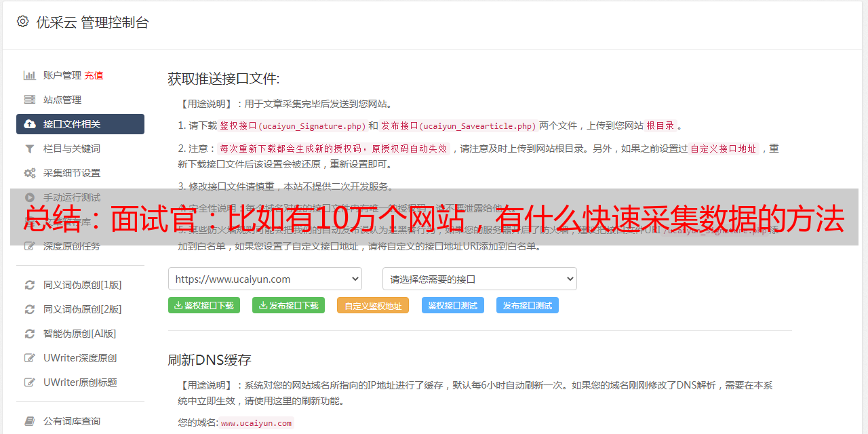
Task: Open 账户管理 in the sidebar
Action: (x=62, y=75)
